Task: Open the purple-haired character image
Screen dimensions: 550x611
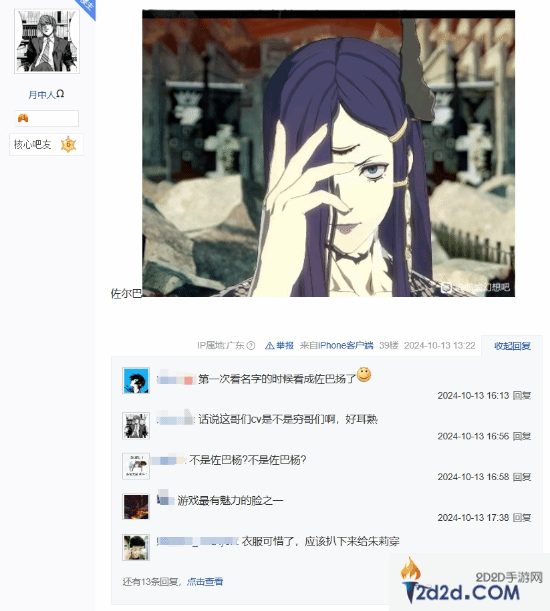Action: [328, 154]
